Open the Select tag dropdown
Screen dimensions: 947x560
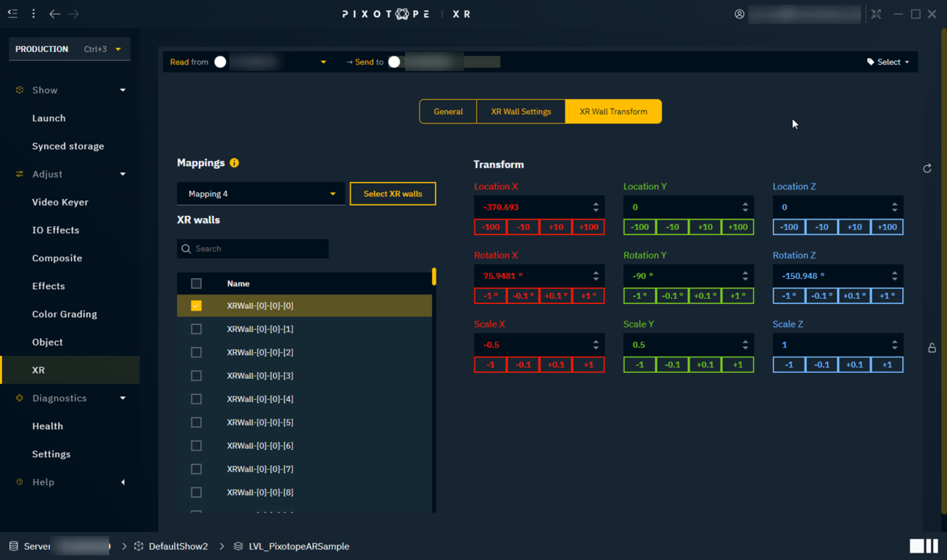tap(888, 62)
